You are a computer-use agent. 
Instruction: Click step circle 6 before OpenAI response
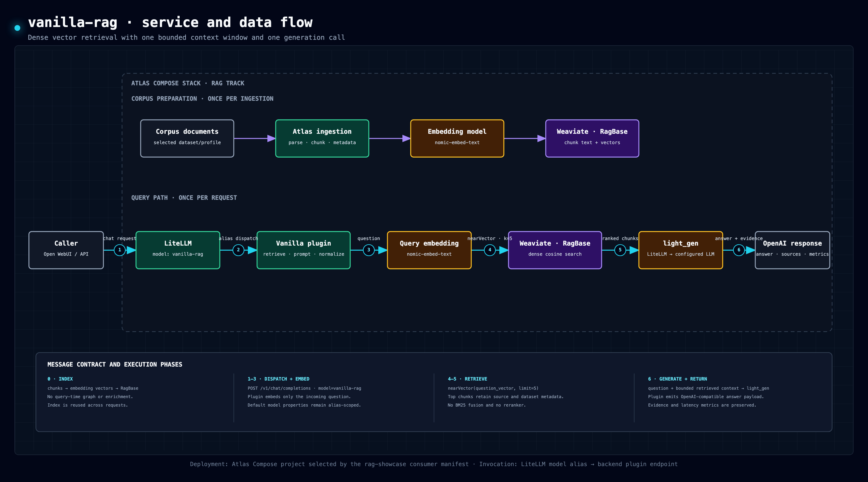click(x=739, y=250)
